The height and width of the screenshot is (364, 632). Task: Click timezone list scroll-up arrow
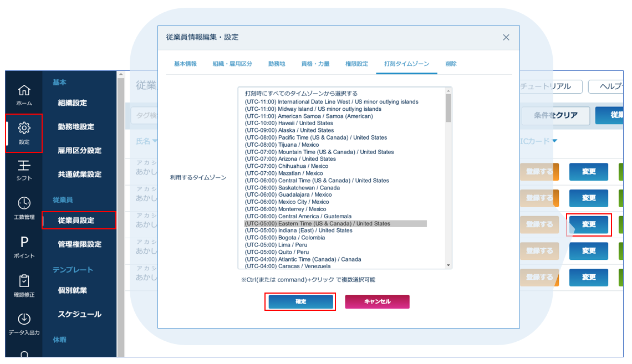(x=448, y=91)
